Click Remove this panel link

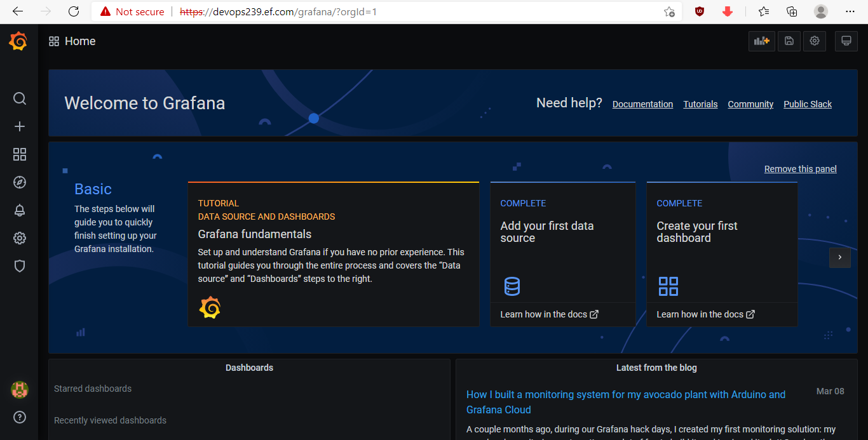[x=800, y=169]
